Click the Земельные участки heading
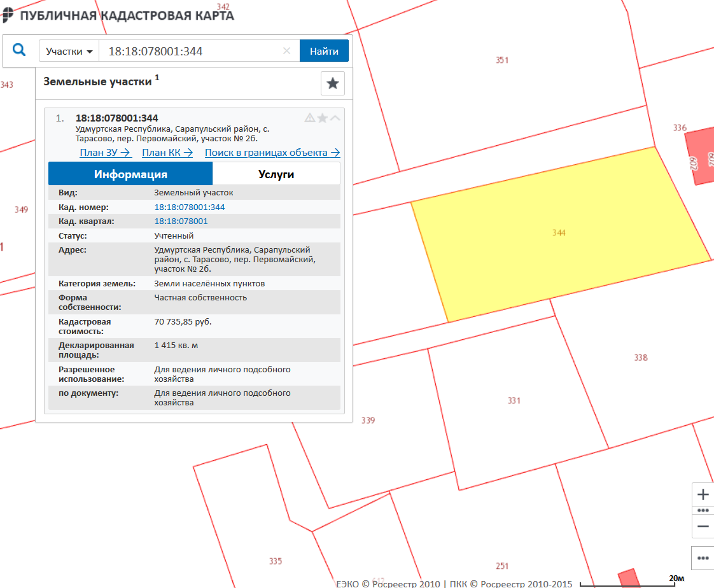 tap(97, 81)
